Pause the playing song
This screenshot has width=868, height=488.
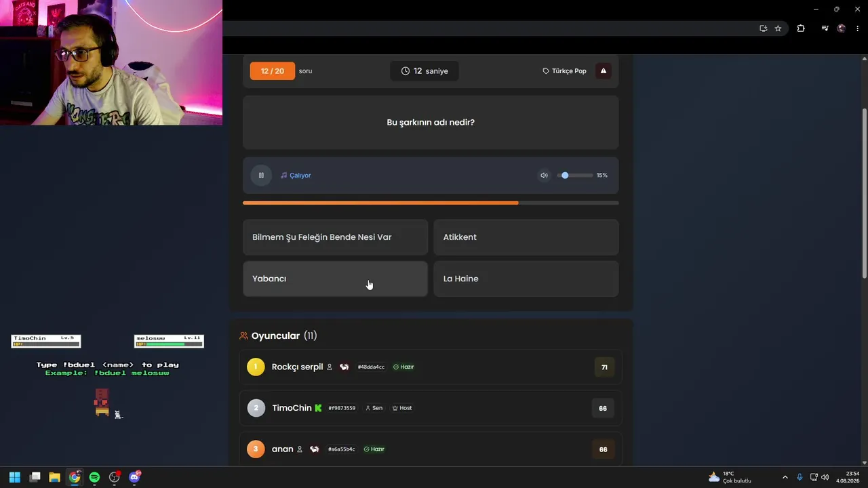261,176
